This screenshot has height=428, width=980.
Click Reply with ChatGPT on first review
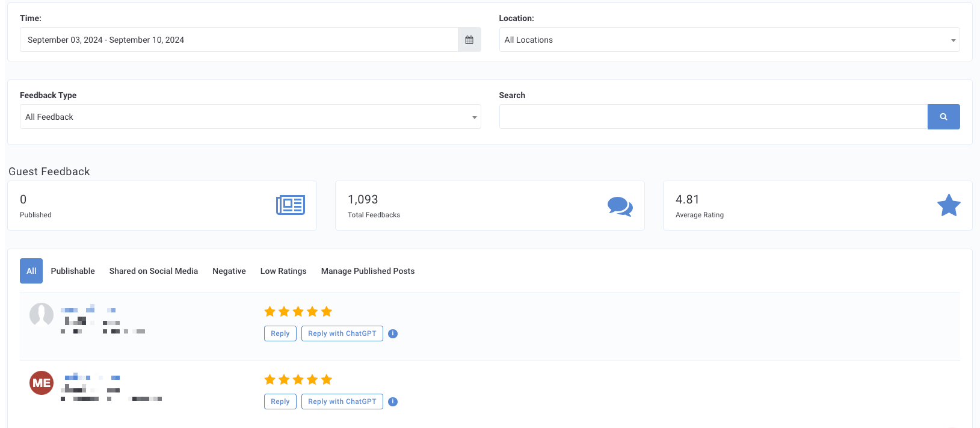tap(342, 333)
